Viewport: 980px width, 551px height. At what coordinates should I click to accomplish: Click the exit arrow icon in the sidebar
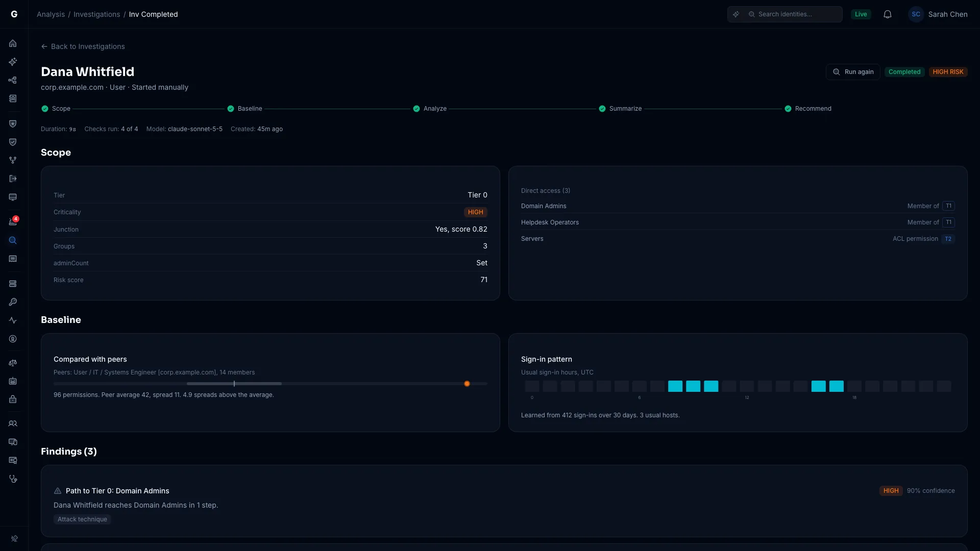(13, 179)
